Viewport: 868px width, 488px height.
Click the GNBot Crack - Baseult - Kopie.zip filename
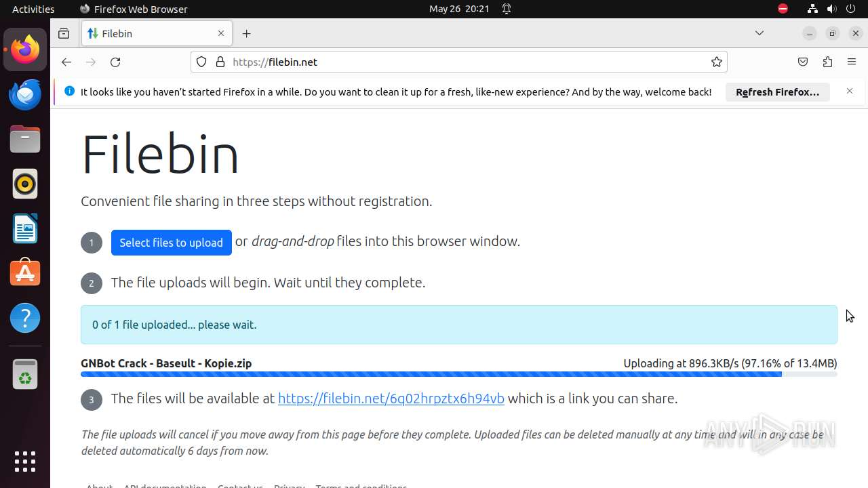pos(166,363)
